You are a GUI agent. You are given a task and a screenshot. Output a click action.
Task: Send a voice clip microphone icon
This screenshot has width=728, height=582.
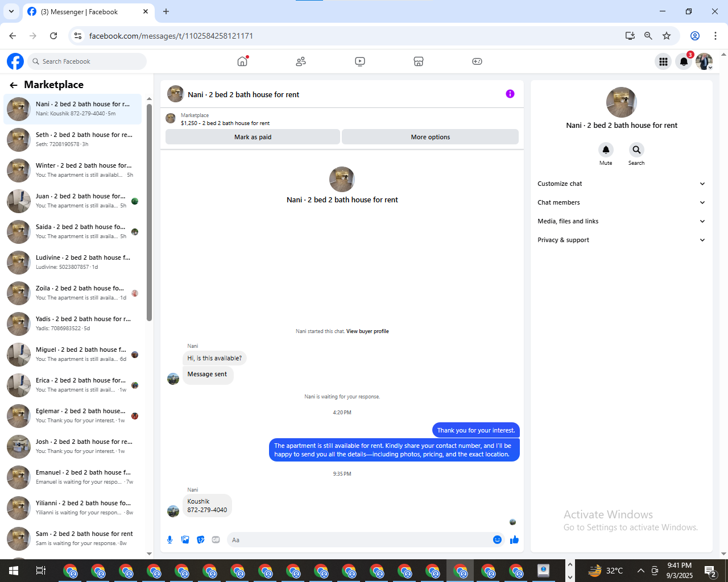pos(169,540)
